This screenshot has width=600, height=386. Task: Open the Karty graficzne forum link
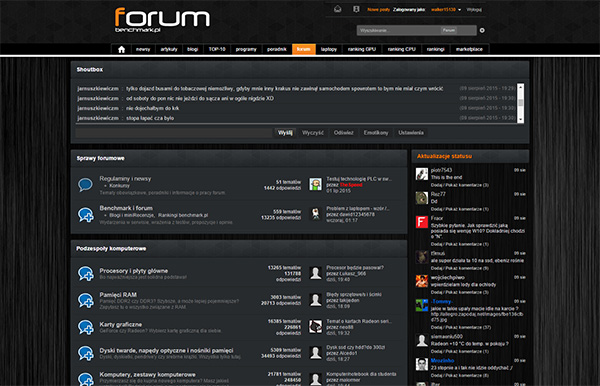pyautogui.click(x=121, y=324)
